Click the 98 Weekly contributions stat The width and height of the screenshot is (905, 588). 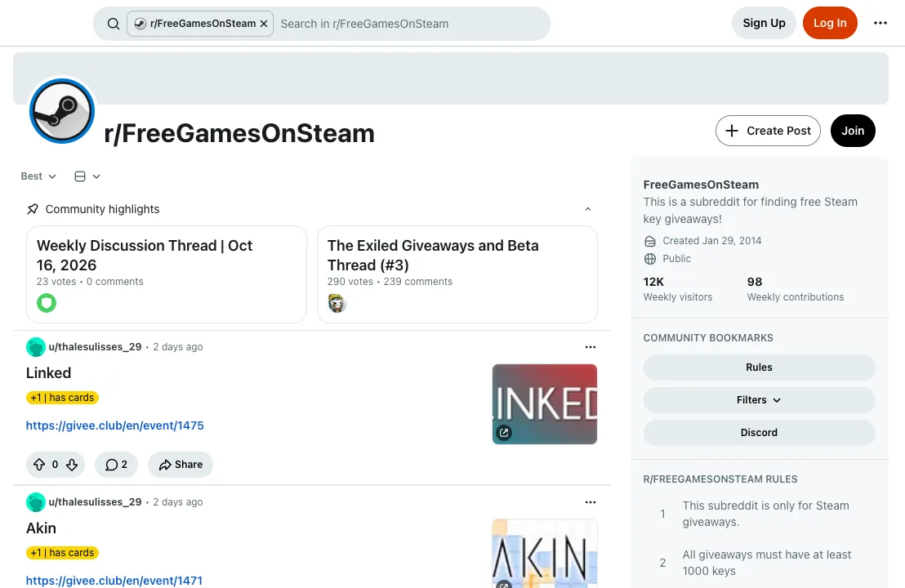(x=796, y=289)
